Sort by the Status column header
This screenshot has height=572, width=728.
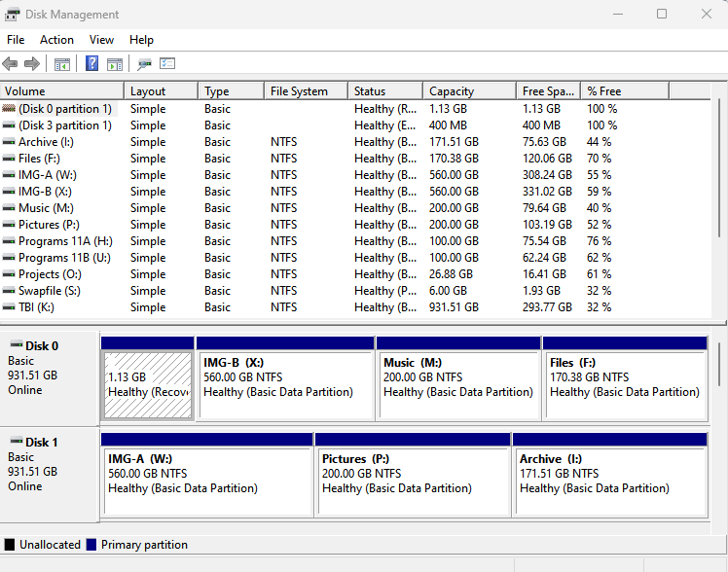(385, 91)
